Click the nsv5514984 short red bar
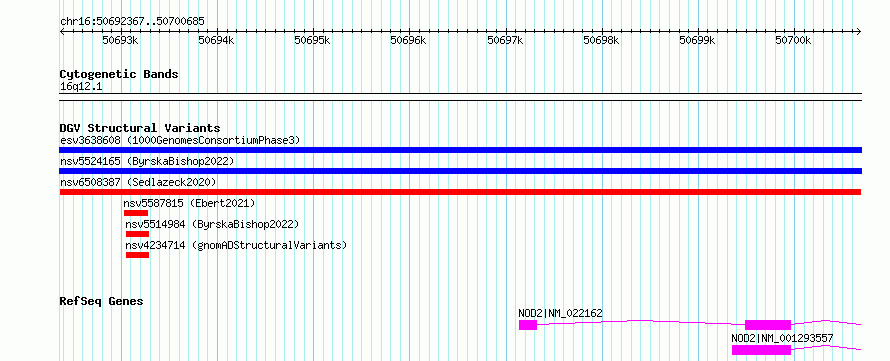 click(137, 234)
